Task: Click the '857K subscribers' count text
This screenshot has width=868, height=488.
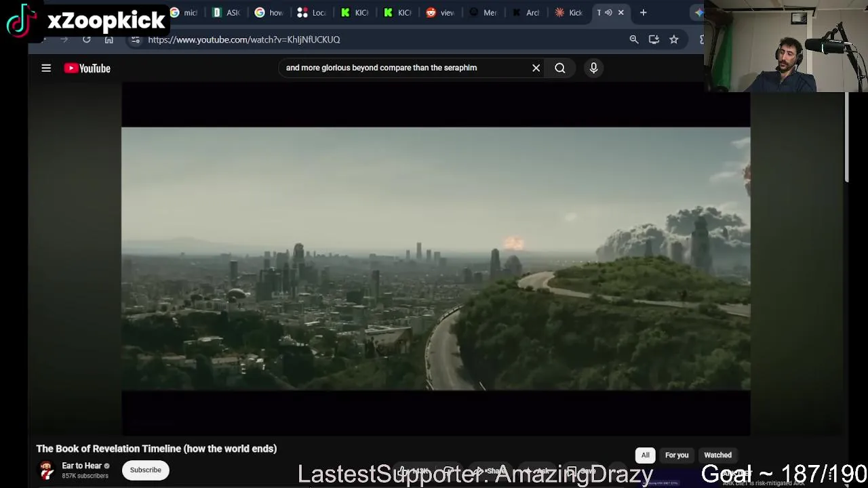Action: (85, 476)
